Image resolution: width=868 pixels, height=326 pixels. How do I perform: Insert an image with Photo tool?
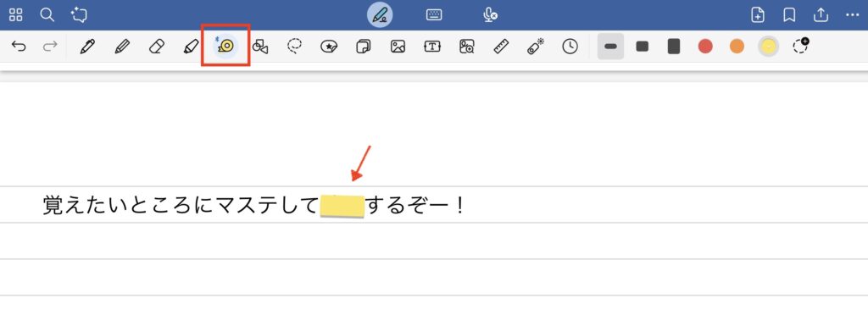tap(398, 47)
